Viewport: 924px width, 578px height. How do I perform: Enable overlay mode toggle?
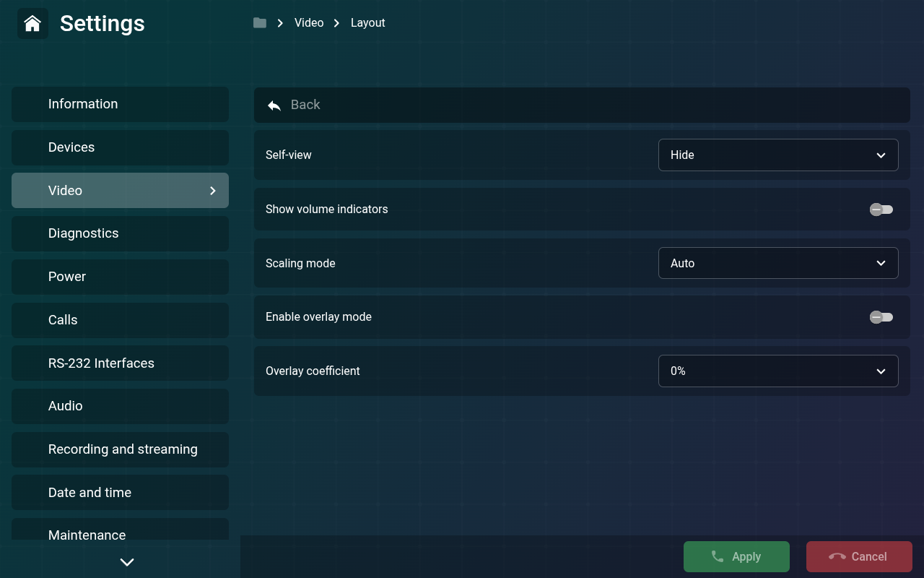point(881,317)
